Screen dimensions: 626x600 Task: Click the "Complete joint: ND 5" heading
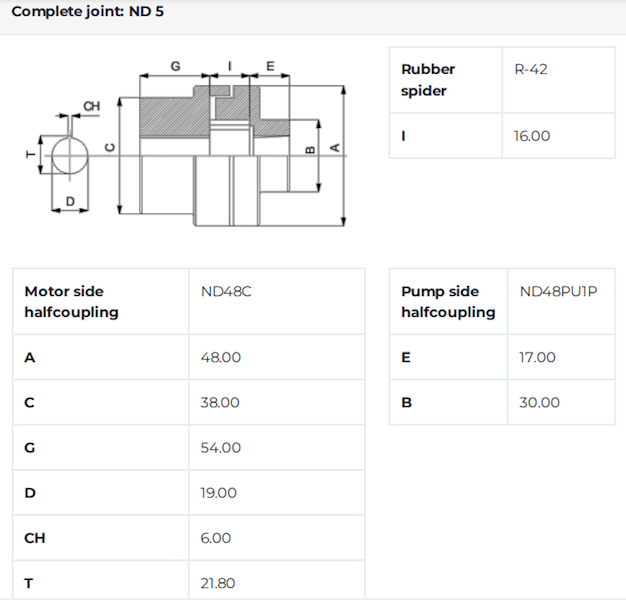[87, 12]
